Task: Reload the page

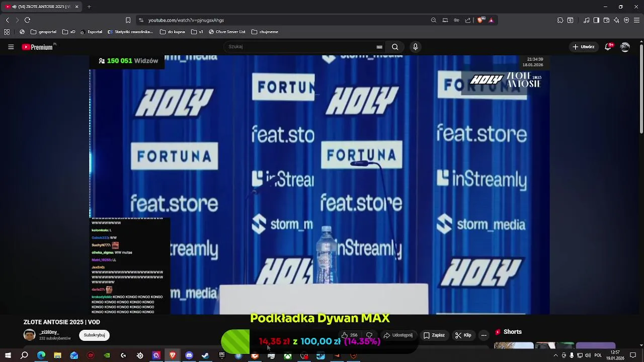Action: [27, 20]
